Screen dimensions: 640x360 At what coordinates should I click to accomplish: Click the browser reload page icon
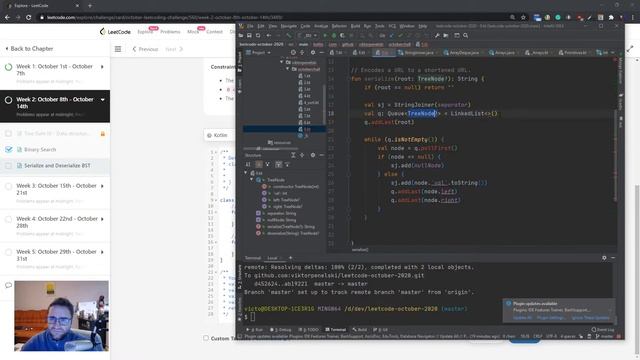tap(28, 18)
